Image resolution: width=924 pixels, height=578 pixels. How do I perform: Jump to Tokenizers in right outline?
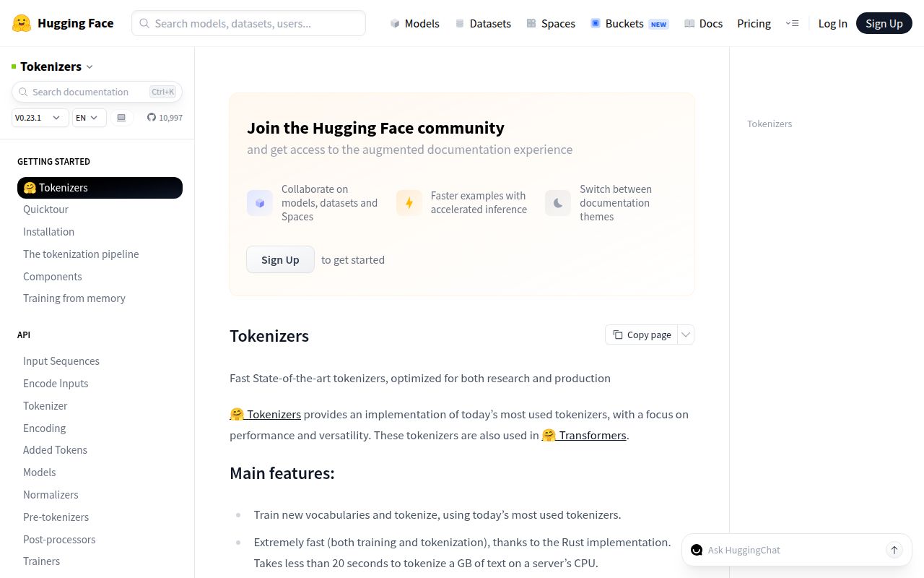(x=770, y=124)
